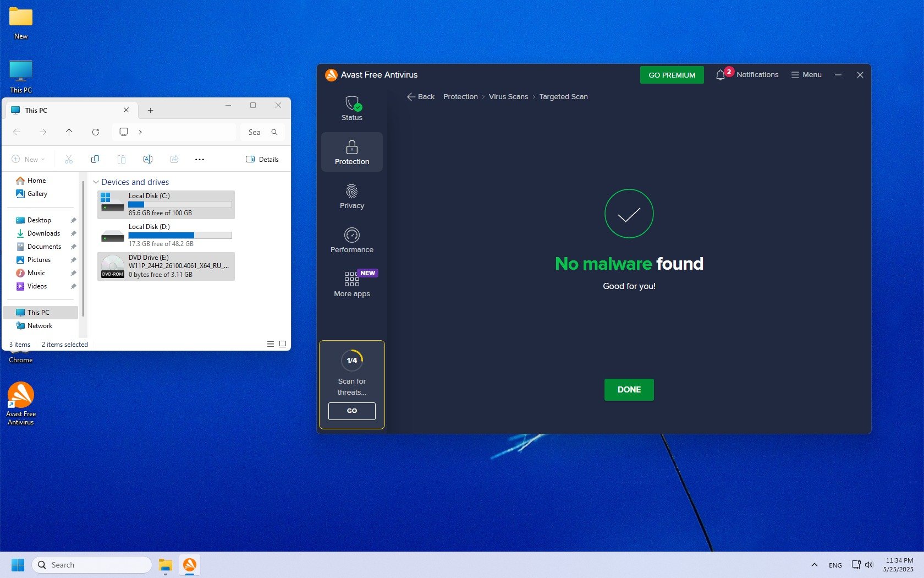Open the Privacy section in Avast

point(352,196)
